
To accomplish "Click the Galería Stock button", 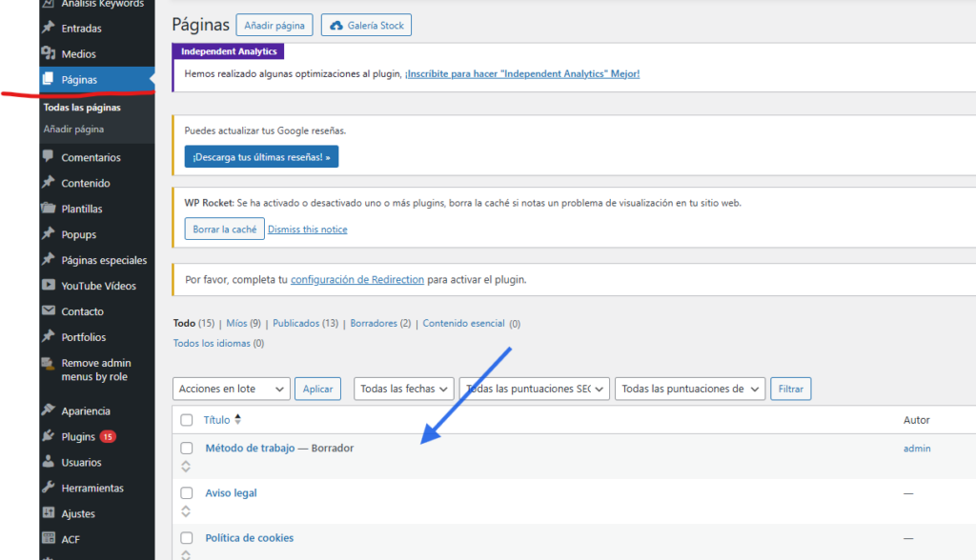I will [x=367, y=26].
